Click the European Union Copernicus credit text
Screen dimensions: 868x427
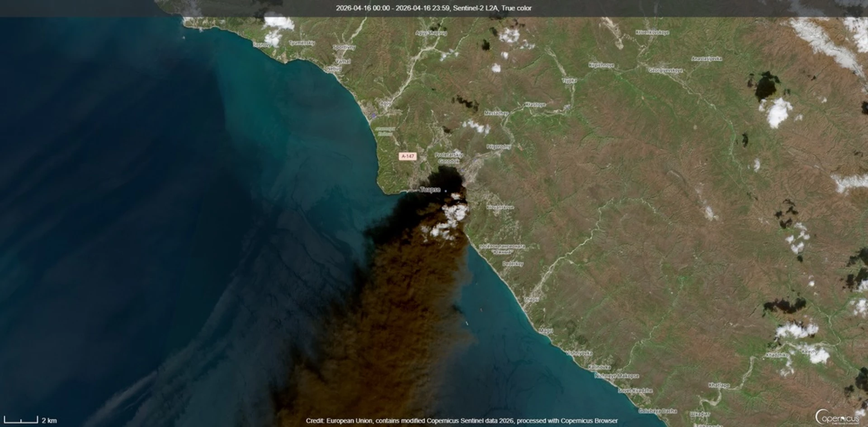(x=462, y=421)
